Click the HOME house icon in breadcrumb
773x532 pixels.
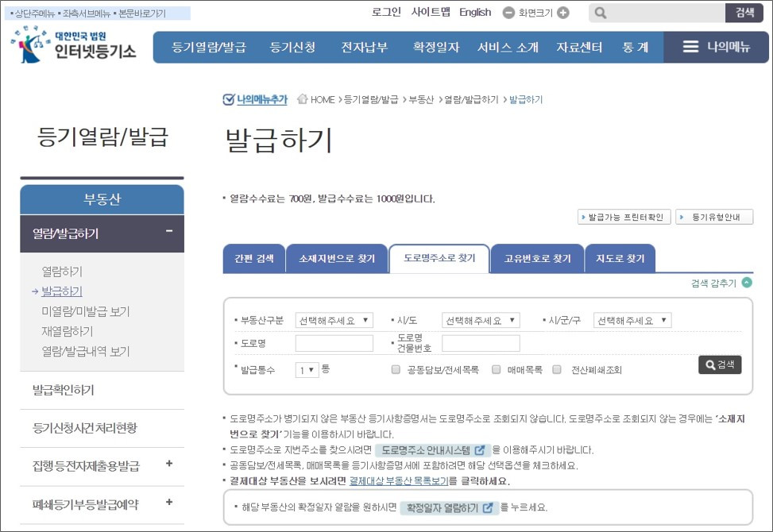[302, 99]
